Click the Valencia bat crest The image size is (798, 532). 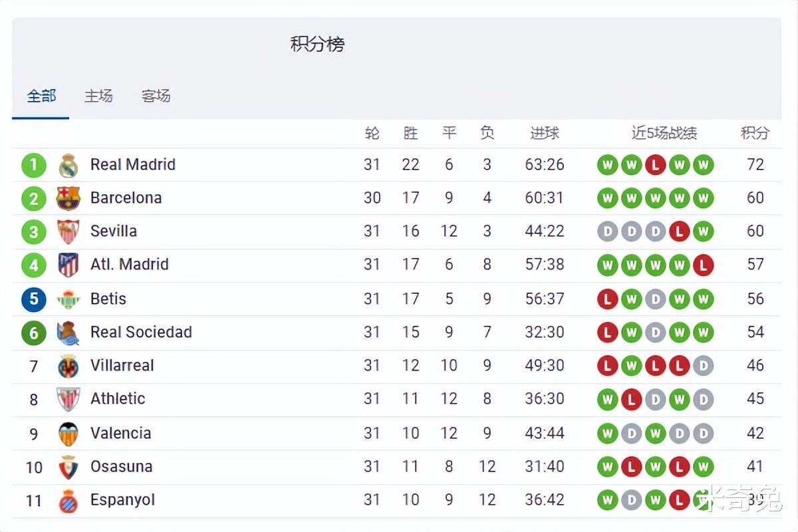(x=68, y=434)
